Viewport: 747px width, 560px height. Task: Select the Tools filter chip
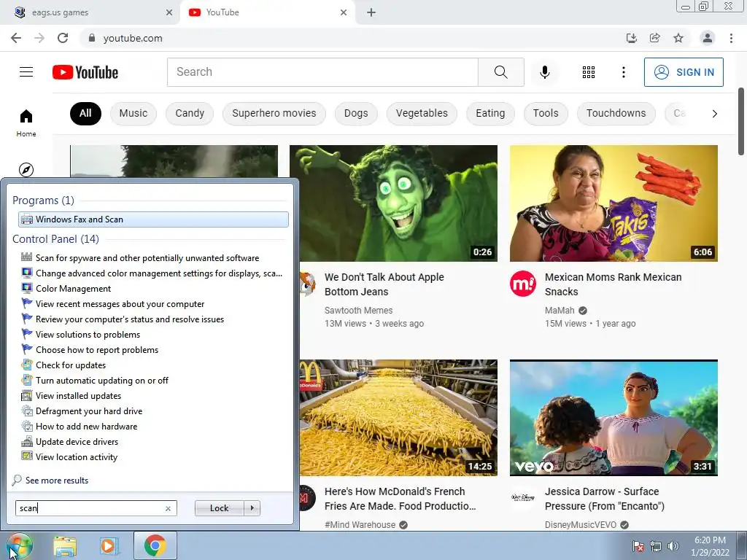[546, 113]
